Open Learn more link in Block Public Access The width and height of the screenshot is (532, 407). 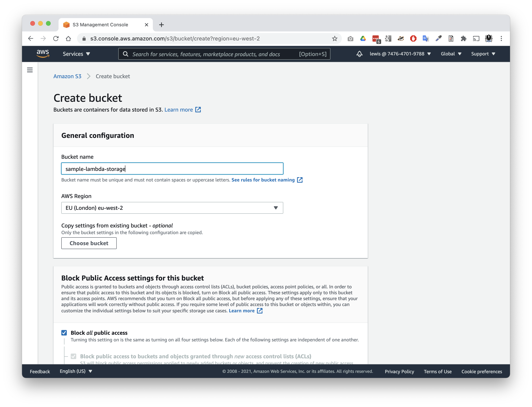tap(241, 311)
